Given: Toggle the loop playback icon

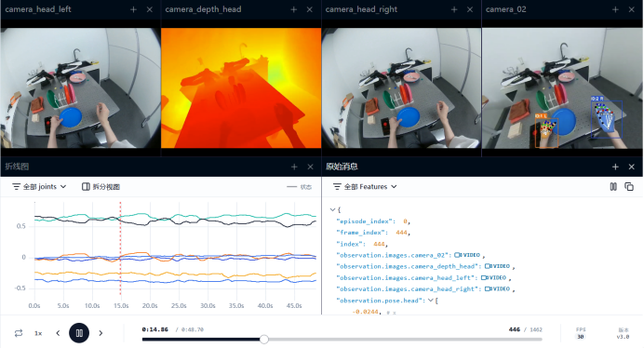Looking at the screenshot, I should [19, 333].
